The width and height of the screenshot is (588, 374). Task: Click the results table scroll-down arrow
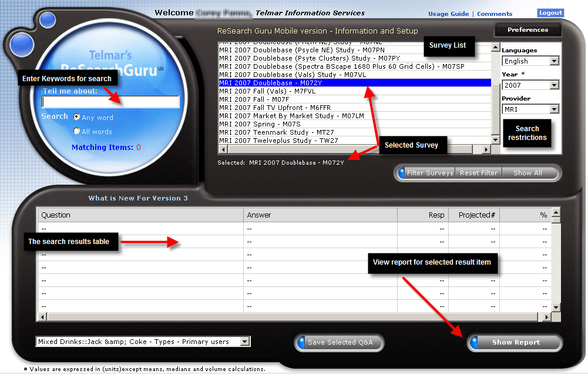(x=556, y=307)
